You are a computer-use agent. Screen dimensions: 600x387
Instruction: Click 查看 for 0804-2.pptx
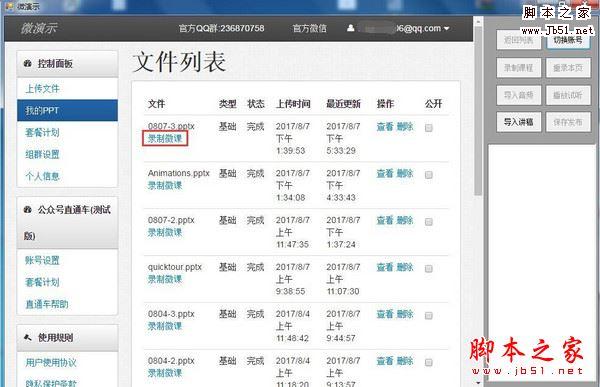click(x=385, y=361)
